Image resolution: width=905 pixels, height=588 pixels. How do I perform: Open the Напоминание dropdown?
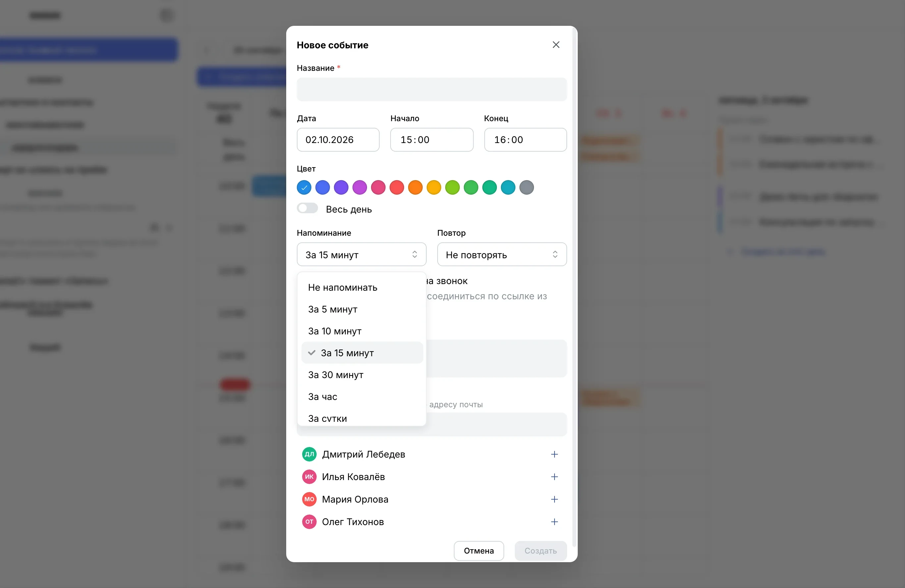(361, 254)
